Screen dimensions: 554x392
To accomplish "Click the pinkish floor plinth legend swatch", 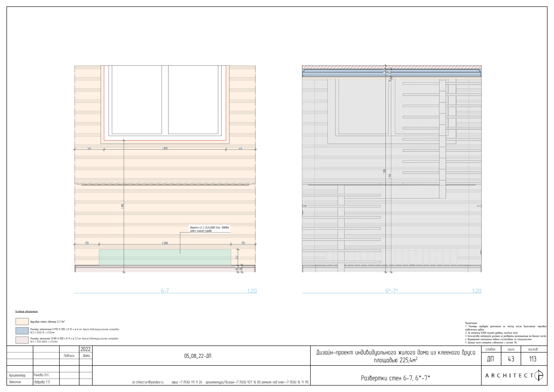I will coord(22,340).
